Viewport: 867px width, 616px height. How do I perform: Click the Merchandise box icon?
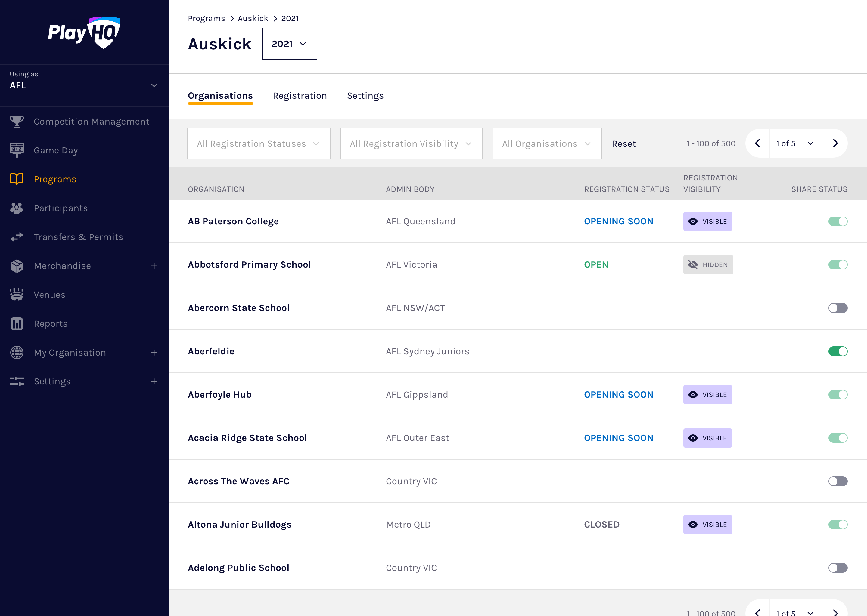(17, 266)
